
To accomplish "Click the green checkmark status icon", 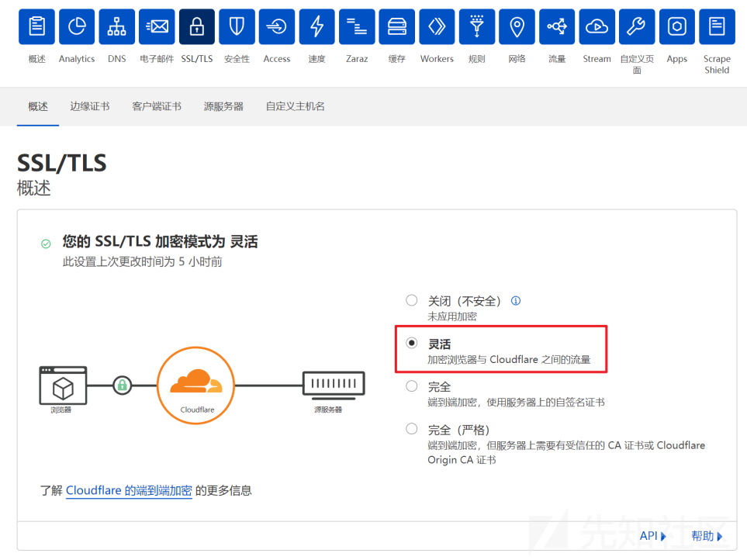I will pyautogui.click(x=46, y=244).
